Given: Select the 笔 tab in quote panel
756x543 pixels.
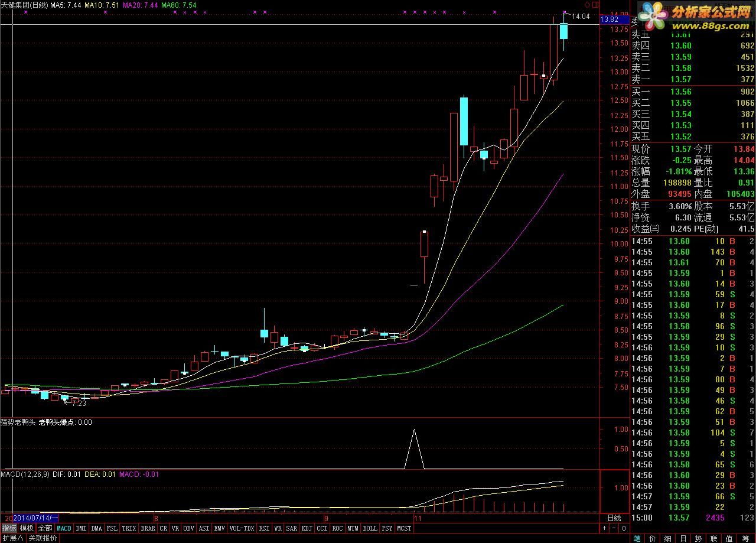Looking at the screenshot, I should [637, 538].
